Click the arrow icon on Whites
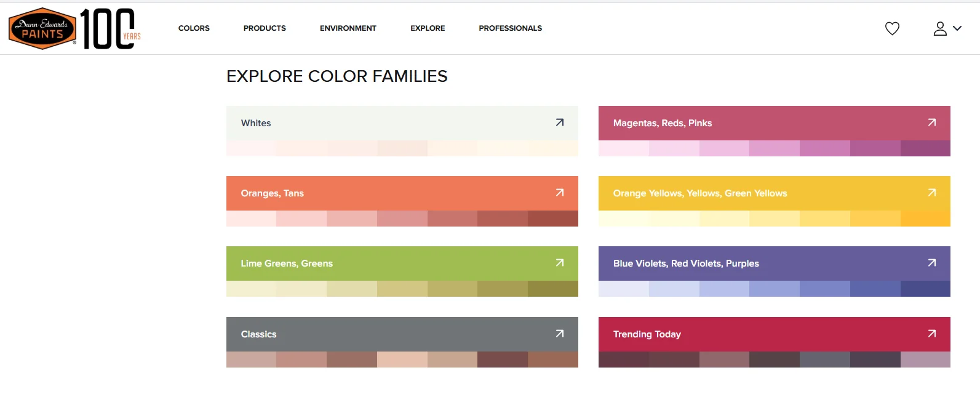 click(559, 123)
